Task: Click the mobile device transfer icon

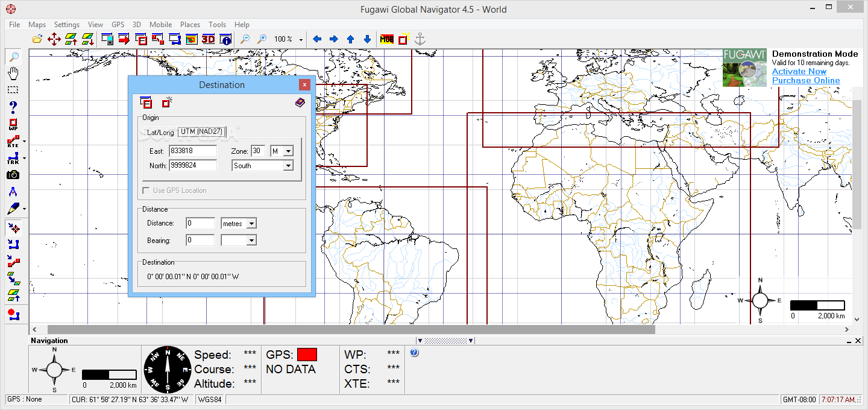Action: point(108,39)
